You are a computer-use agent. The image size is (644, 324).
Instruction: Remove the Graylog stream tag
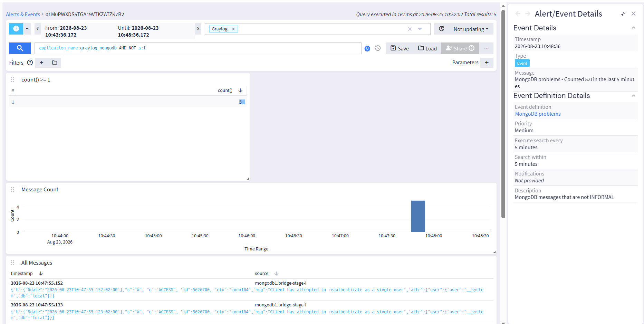(233, 29)
